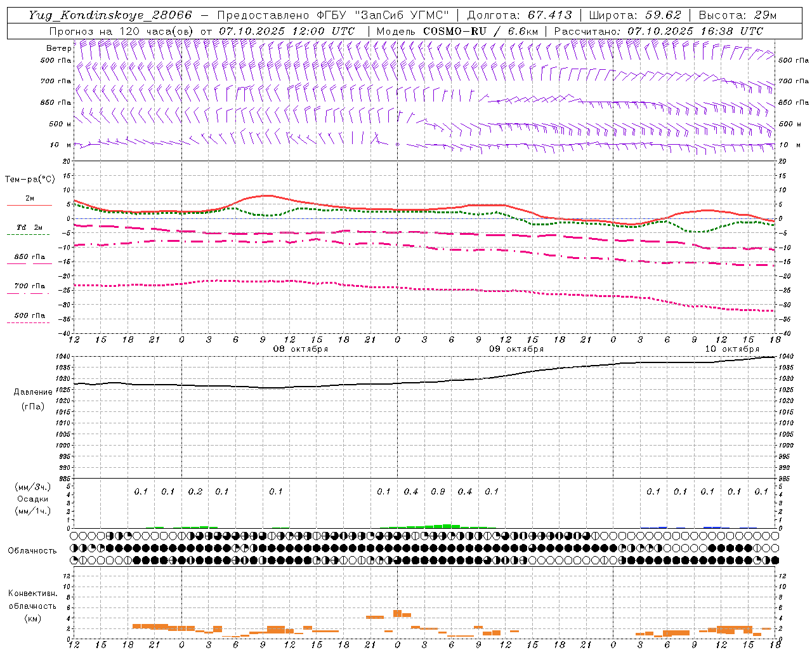Click the 'Широта: 59.62' latitude value

click(635, 15)
